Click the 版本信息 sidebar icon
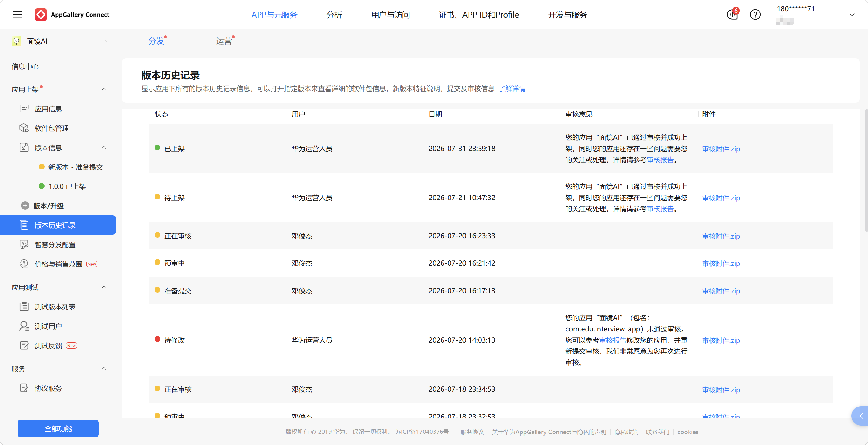 click(24, 147)
